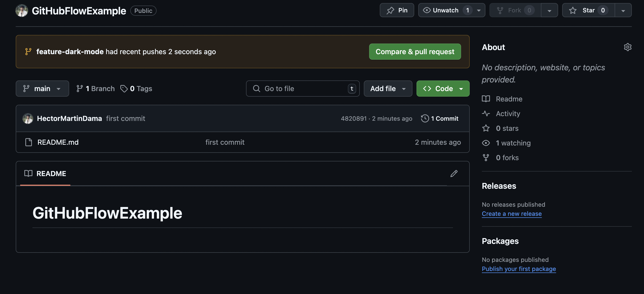
Task: Pin this repository with the Pin button
Action: tap(397, 10)
